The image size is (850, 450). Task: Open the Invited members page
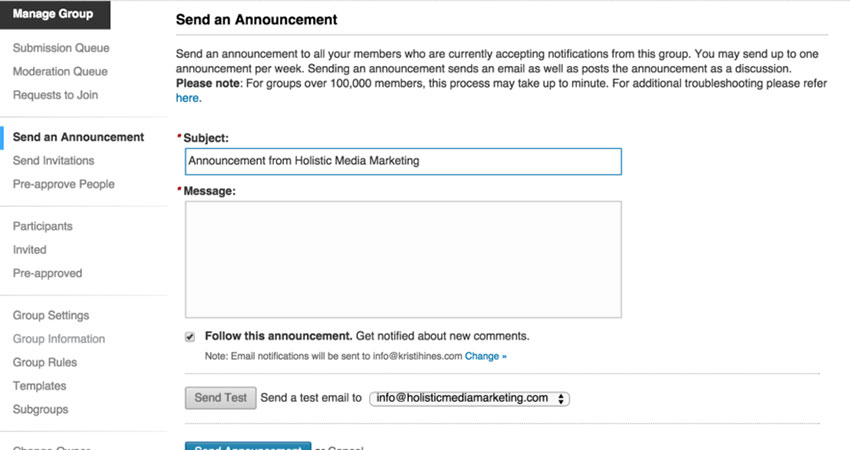(x=30, y=250)
